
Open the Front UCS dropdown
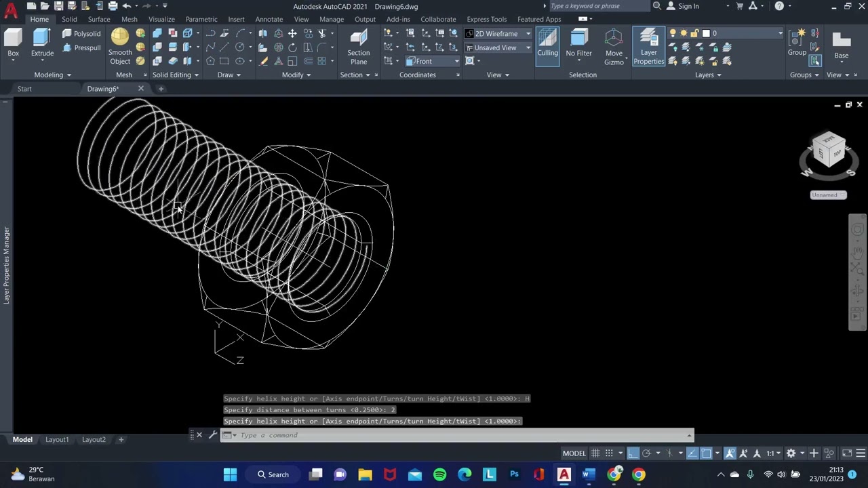click(433, 61)
